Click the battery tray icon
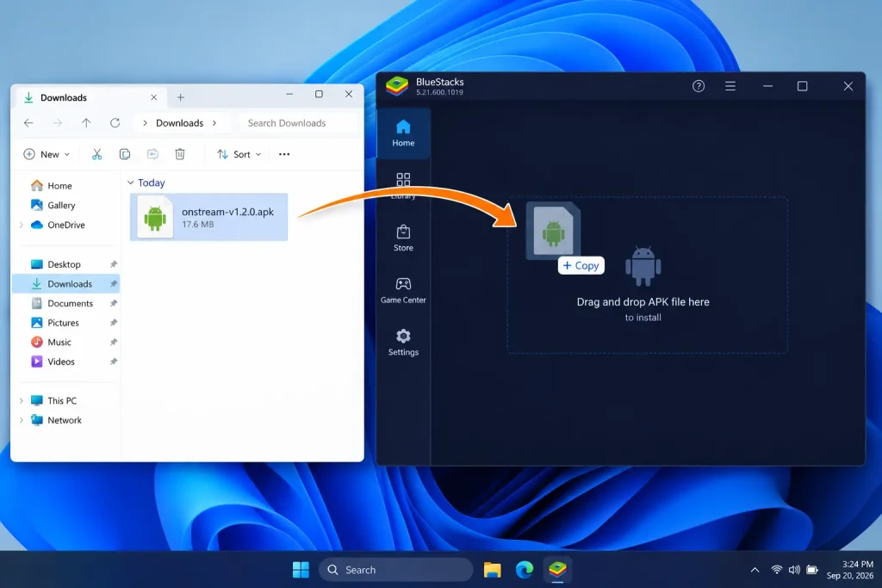Image resolution: width=882 pixels, height=588 pixels. click(811, 569)
